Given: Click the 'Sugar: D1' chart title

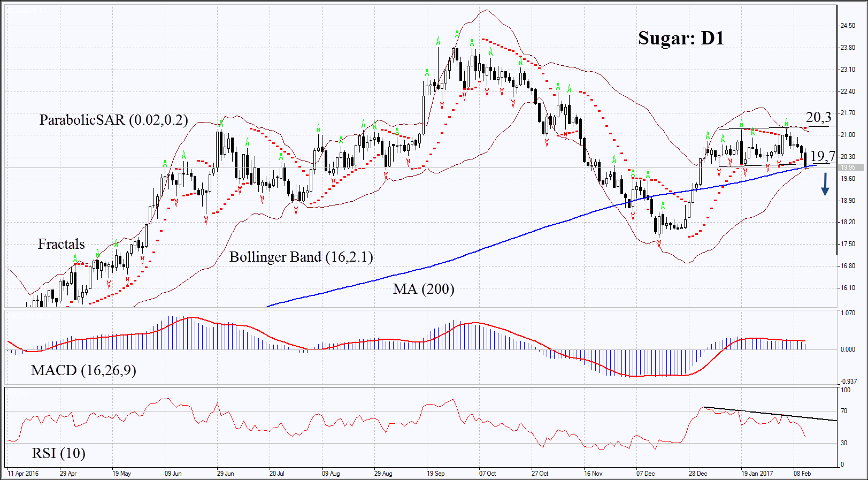Looking at the screenshot, I should tap(681, 38).
